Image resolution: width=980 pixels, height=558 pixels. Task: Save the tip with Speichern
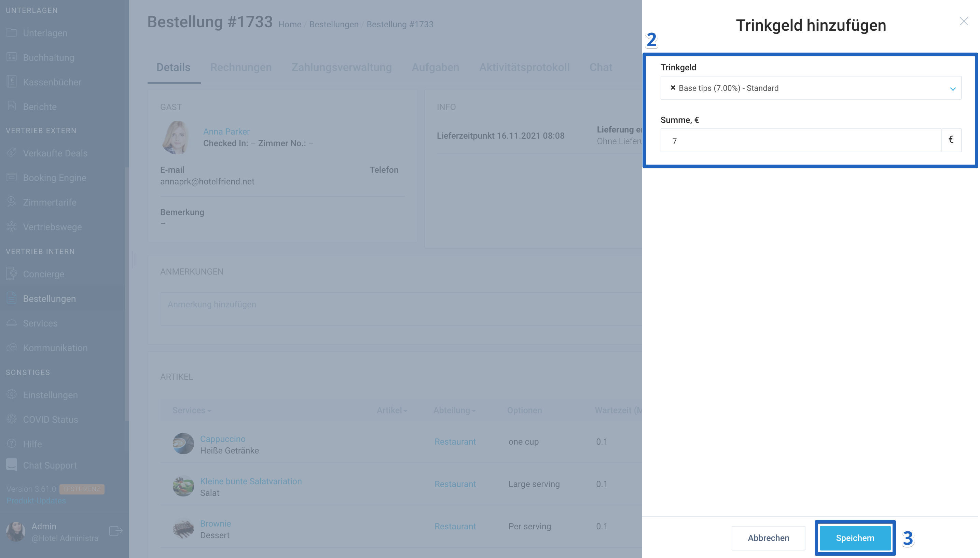coord(855,538)
